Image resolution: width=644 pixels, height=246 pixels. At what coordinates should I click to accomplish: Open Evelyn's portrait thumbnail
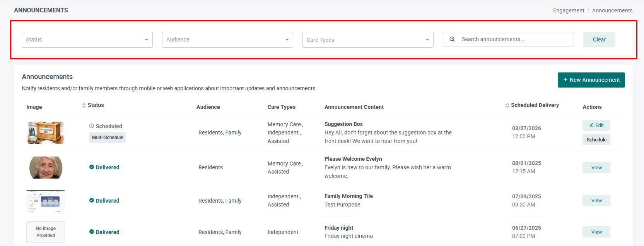pos(46,167)
